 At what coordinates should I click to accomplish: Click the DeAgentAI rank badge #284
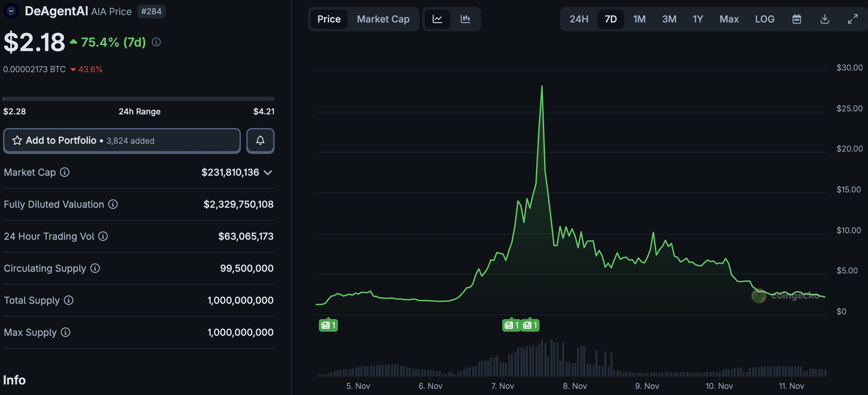151,11
